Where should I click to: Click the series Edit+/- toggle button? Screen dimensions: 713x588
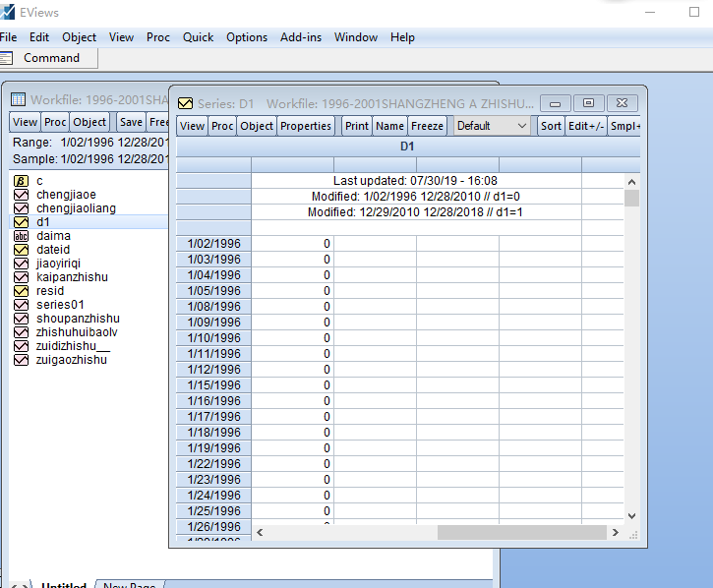tap(586, 126)
